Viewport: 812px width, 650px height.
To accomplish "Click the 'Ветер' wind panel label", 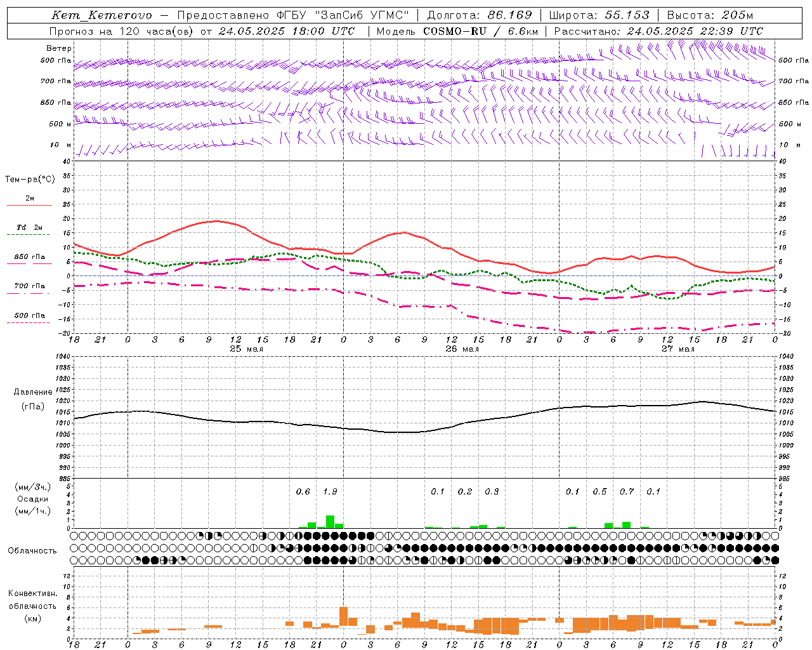I will pyautogui.click(x=59, y=48).
